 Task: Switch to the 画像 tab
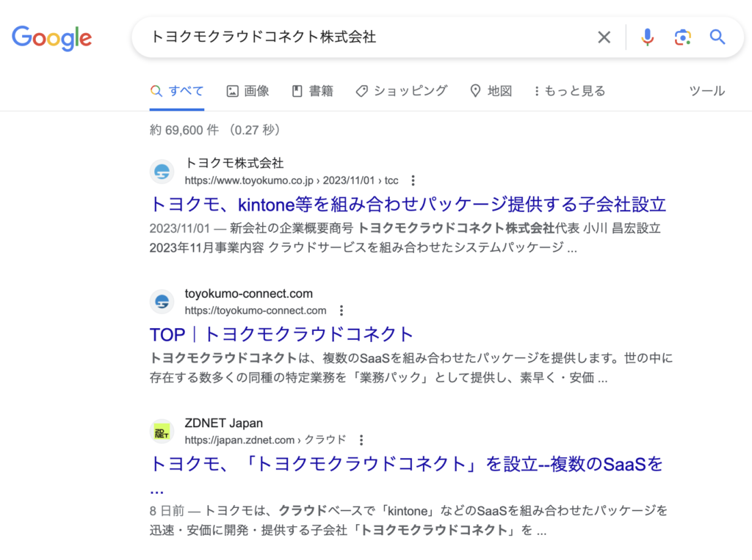click(248, 91)
